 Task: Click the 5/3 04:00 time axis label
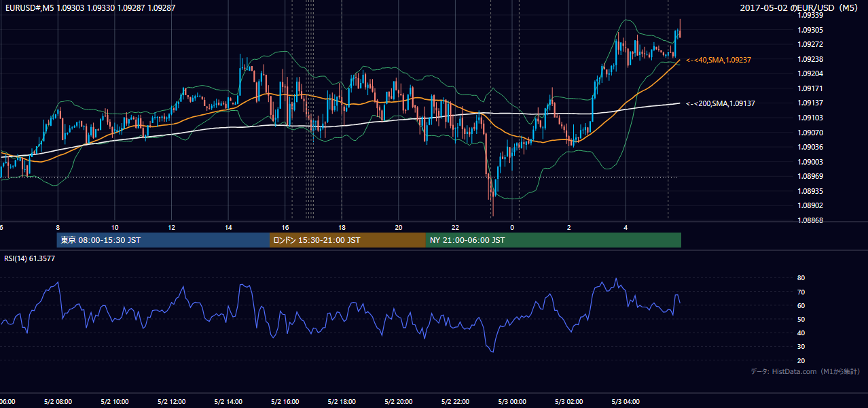(x=626, y=402)
